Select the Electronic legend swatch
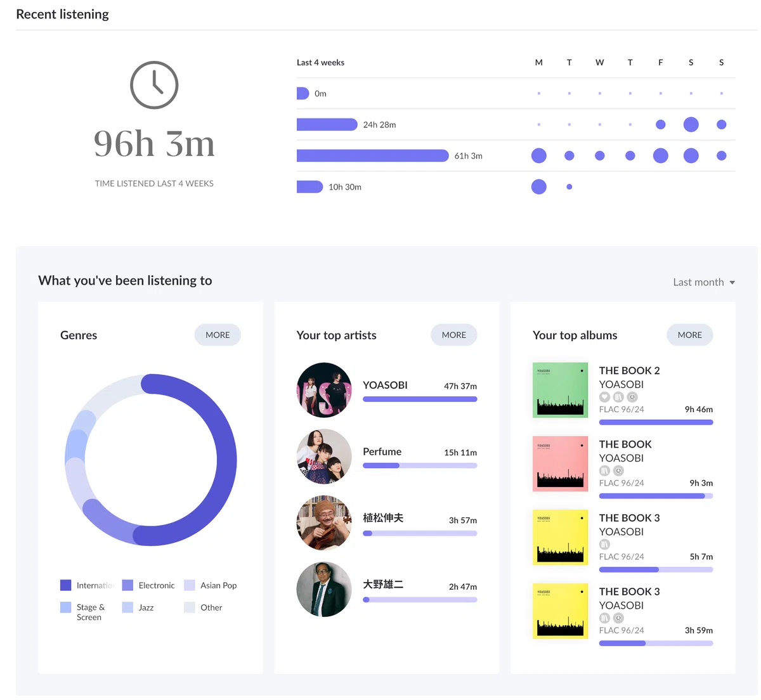Screen dimensions: 761x700 tap(127, 585)
